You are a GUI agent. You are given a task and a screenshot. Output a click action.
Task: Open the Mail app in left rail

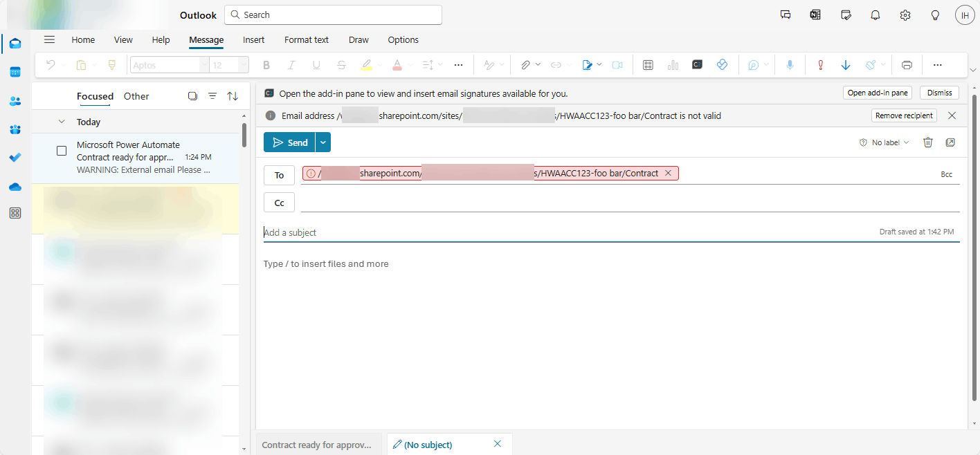15,43
